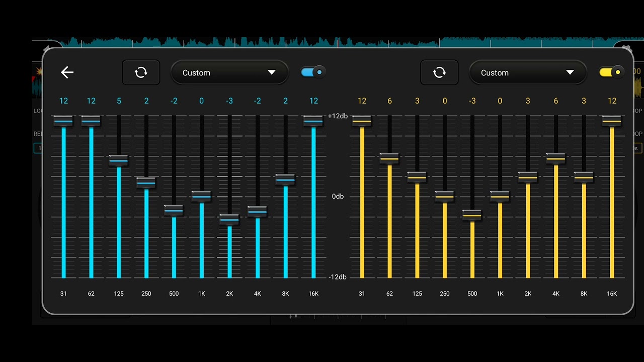Click the yellow 16K slider handle
The width and height of the screenshot is (644, 362).
pyautogui.click(x=612, y=121)
